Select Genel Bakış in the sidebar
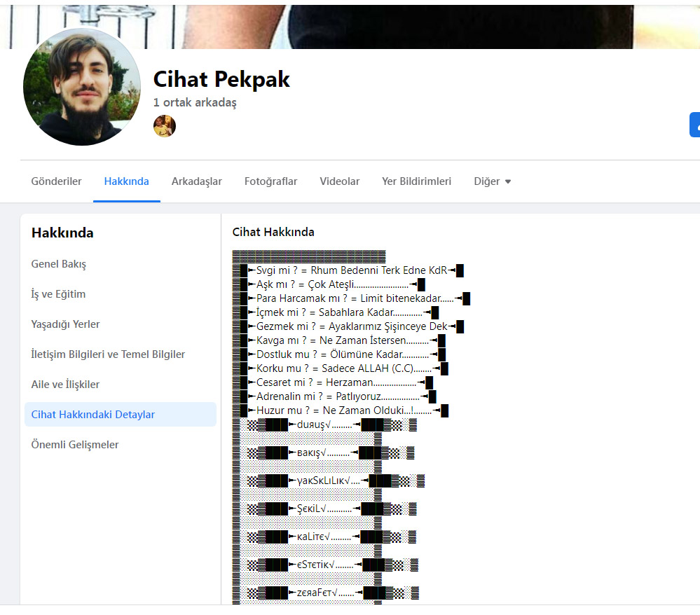Viewport: 700px width, 615px height. click(59, 264)
